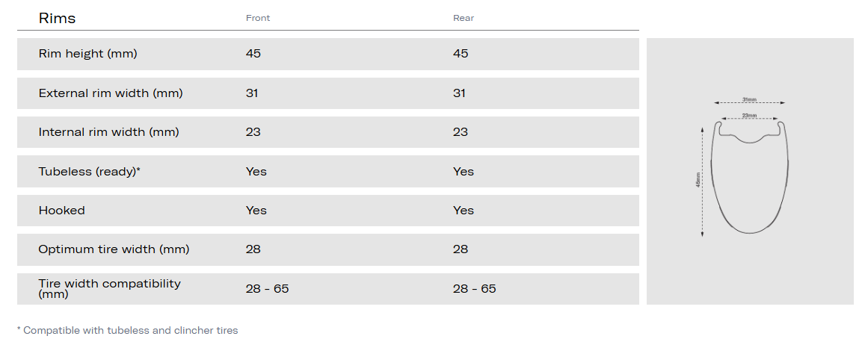Screen dimensions: 868x339
Task: Select the Rim height (mm) row label
Action: click(x=87, y=54)
